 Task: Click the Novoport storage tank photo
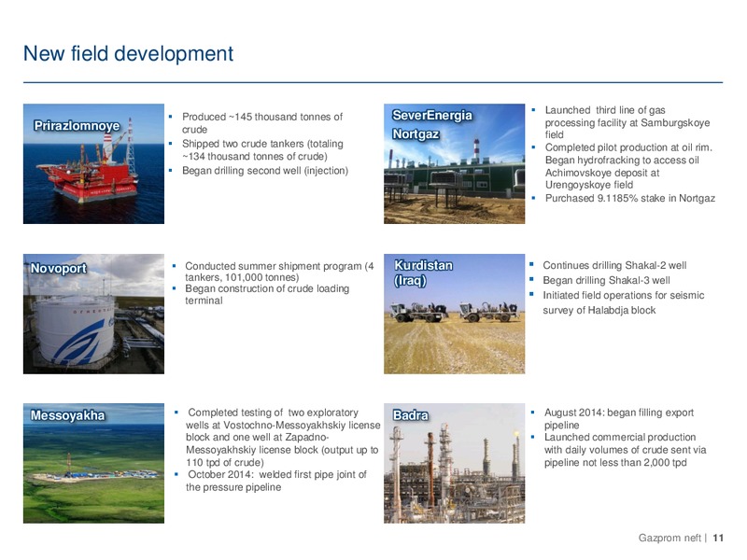click(93, 314)
